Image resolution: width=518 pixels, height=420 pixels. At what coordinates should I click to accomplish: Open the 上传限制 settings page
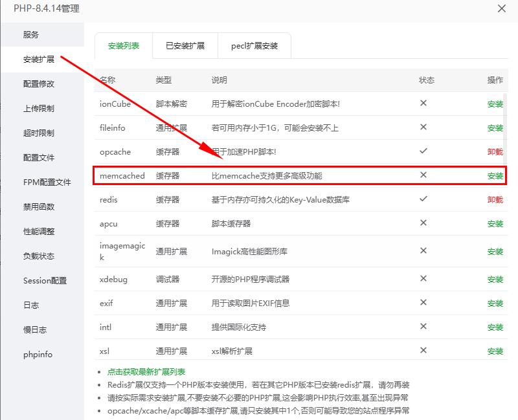[x=41, y=109]
